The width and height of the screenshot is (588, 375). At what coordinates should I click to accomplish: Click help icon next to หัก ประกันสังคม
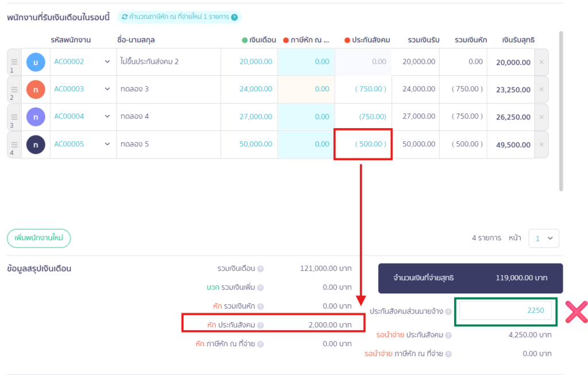click(260, 325)
